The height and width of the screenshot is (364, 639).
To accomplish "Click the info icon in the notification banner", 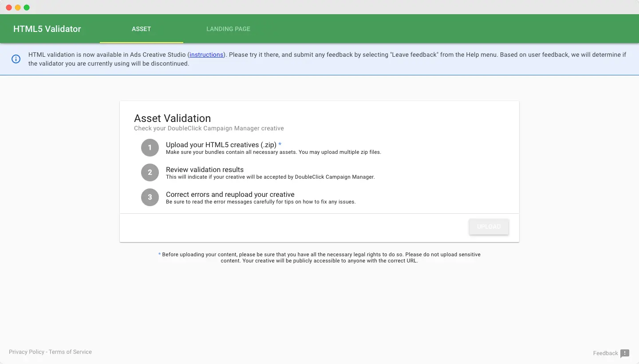I will 16,59.
